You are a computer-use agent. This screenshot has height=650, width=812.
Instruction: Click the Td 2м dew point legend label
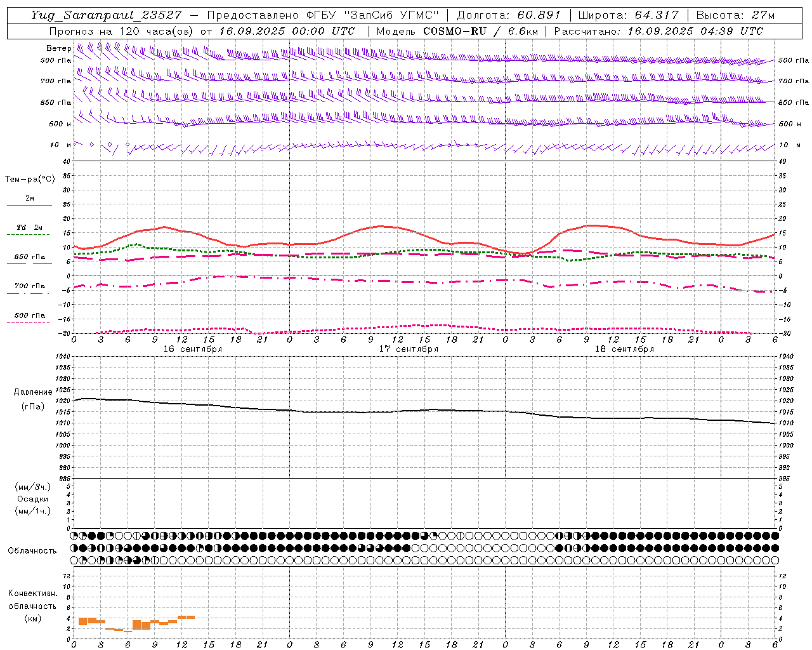(29, 227)
